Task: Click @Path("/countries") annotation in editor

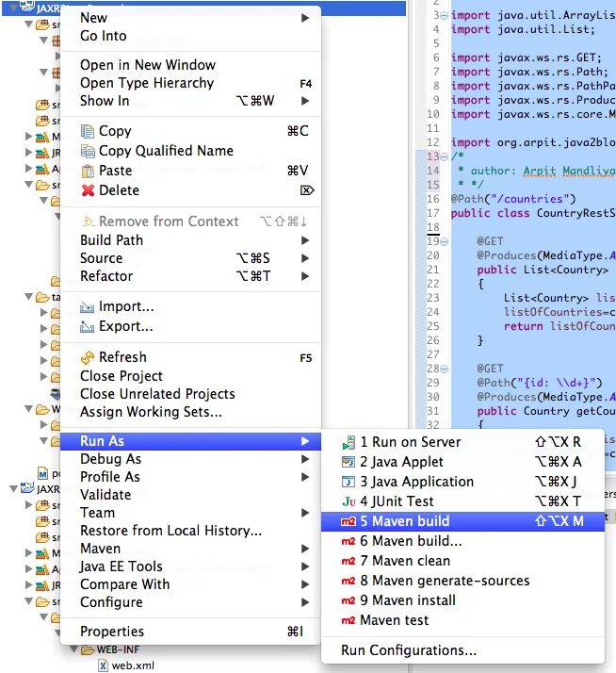Action: [x=513, y=199]
